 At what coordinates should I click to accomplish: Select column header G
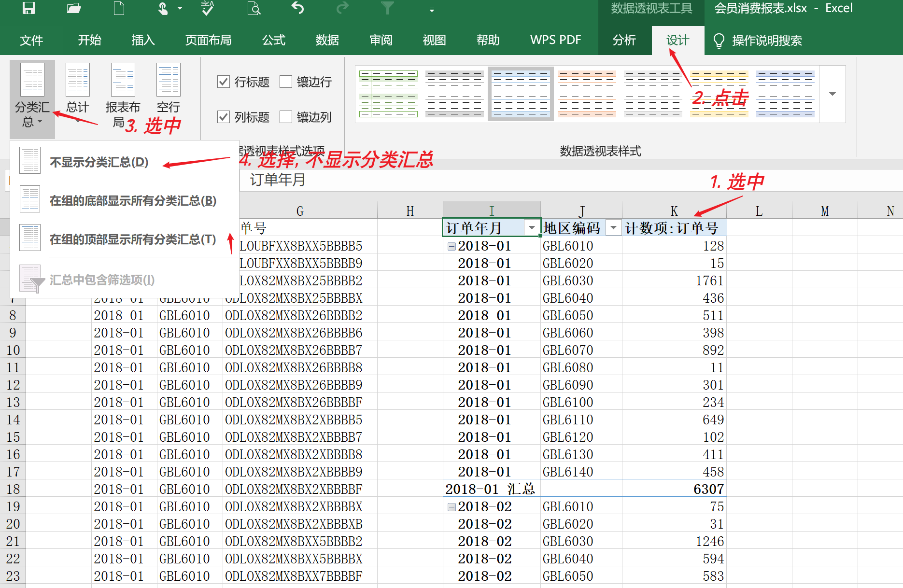[300, 211]
